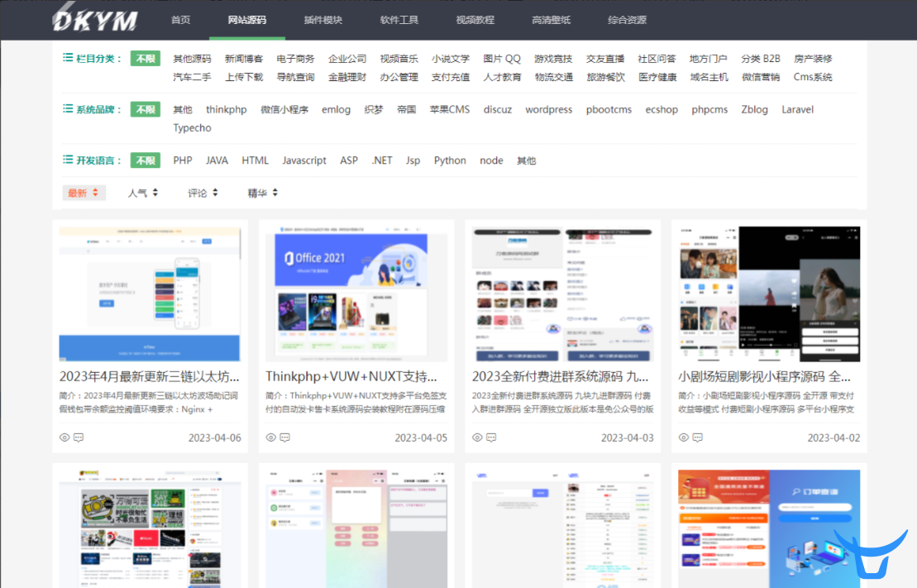
Task: Open the 软件工具 nav tab
Action: 399,20
